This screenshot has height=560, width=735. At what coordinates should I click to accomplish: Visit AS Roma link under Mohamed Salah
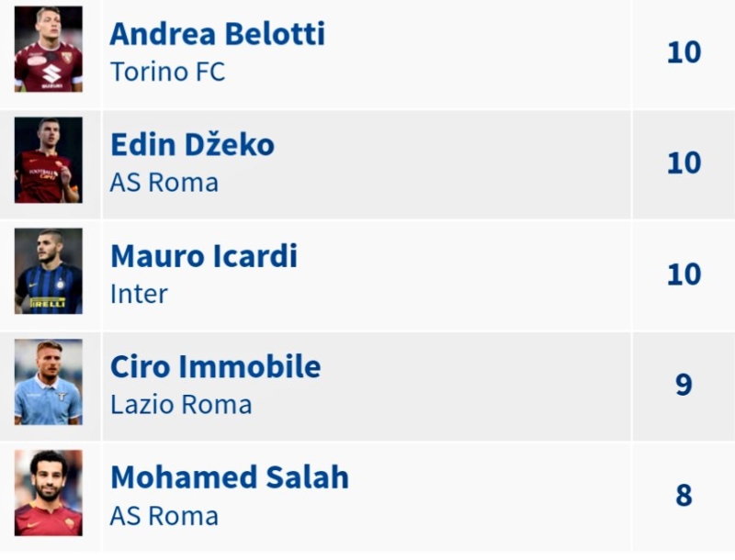(x=164, y=516)
